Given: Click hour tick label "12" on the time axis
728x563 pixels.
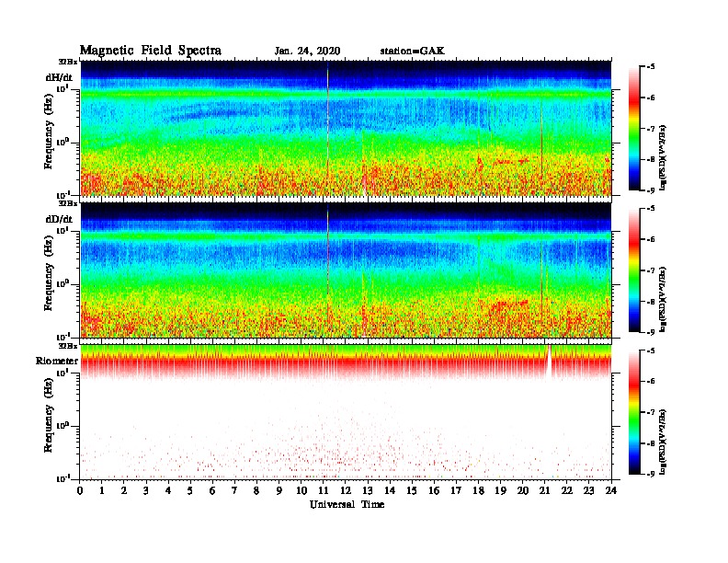Looking at the screenshot, I should pyautogui.click(x=346, y=490).
